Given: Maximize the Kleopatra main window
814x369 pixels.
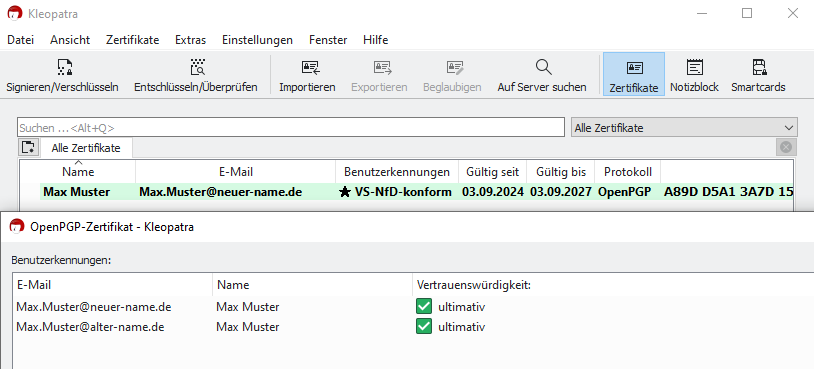Looking at the screenshot, I should [x=747, y=13].
